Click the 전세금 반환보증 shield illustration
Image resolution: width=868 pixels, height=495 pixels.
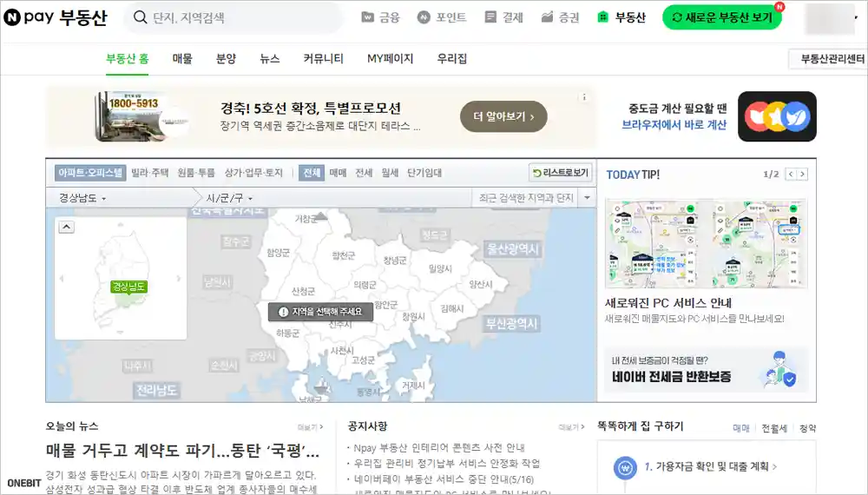click(780, 369)
